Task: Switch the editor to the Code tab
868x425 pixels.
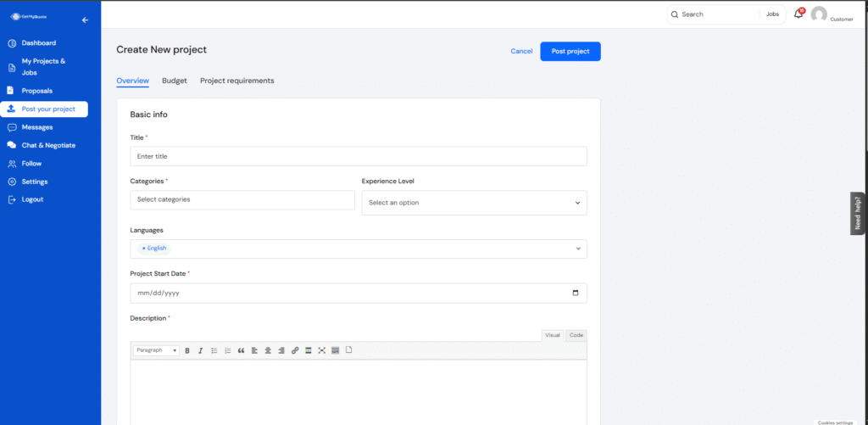Action: (576, 335)
